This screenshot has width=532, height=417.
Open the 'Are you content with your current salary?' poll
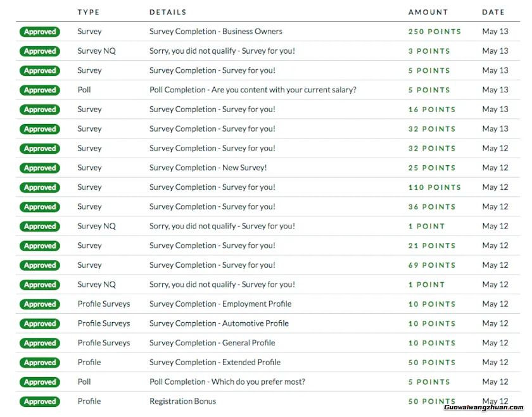point(253,90)
